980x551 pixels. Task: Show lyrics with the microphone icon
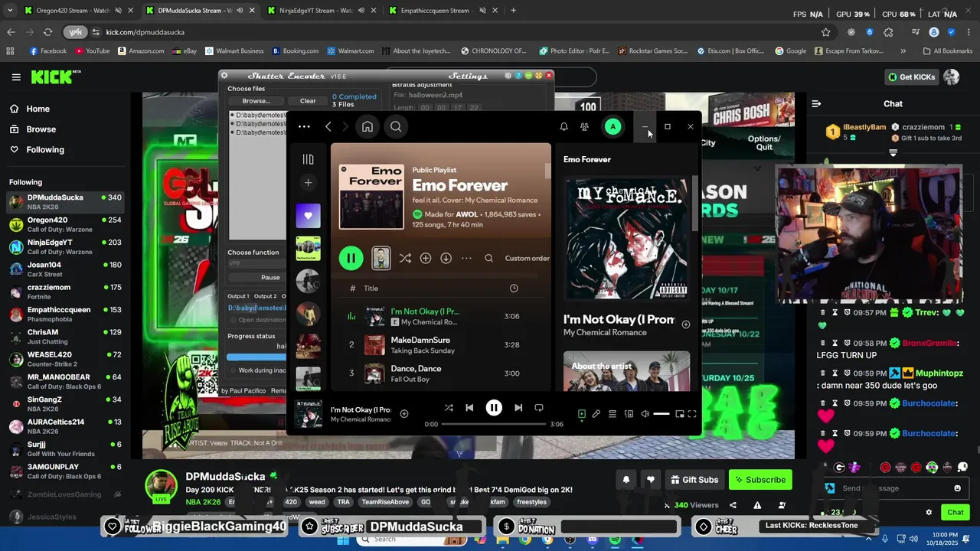point(596,414)
